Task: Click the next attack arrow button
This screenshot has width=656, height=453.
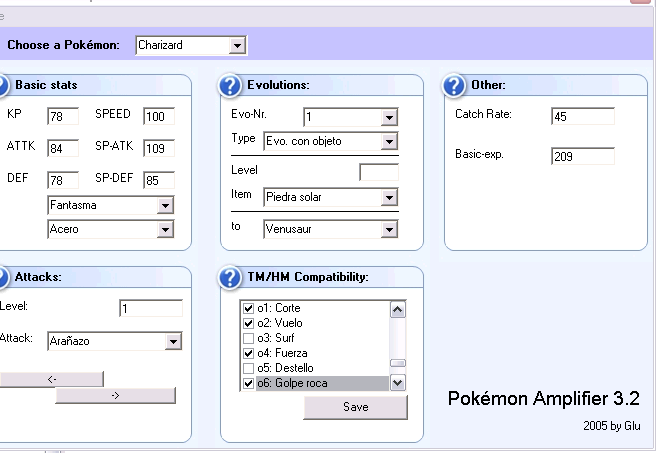Action: tap(115, 395)
